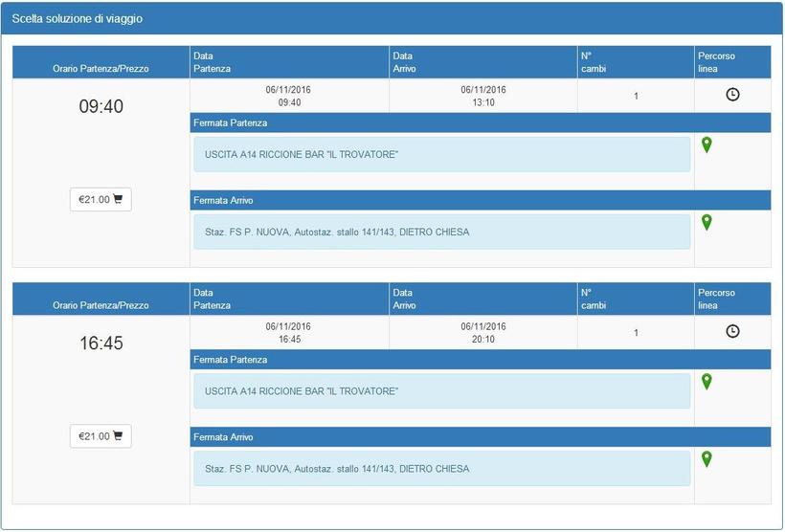Screen dimensions: 785x532
Task: Click the clock icon for the 09:40 trip
Action: (x=732, y=95)
